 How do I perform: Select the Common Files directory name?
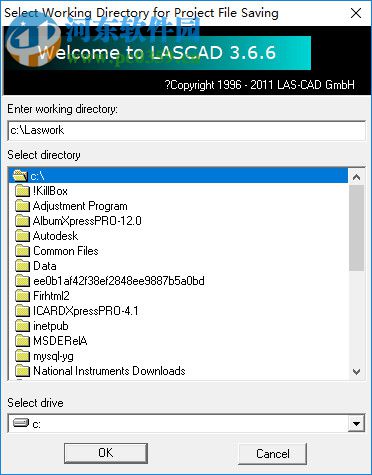click(x=66, y=251)
